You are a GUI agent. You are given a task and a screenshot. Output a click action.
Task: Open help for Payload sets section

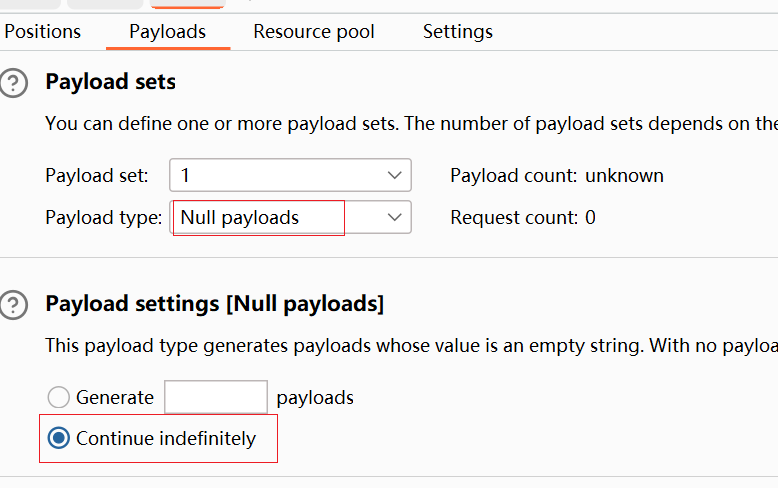tap(14, 83)
